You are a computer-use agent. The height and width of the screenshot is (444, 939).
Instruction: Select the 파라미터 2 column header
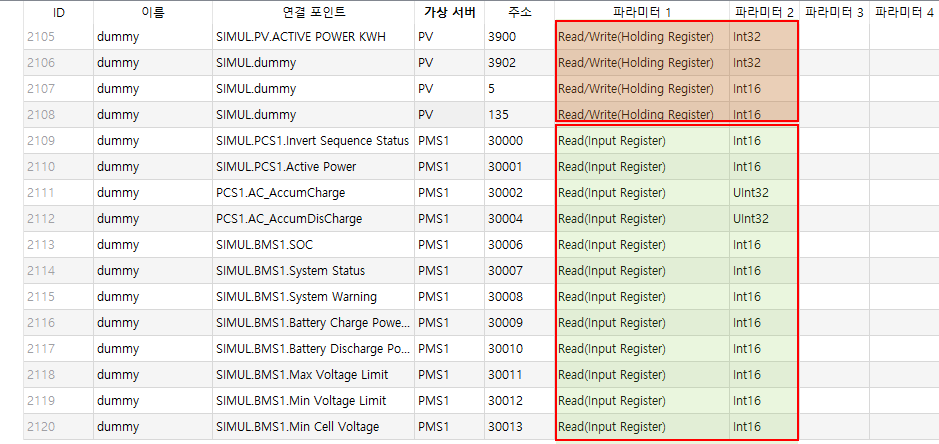click(x=764, y=12)
